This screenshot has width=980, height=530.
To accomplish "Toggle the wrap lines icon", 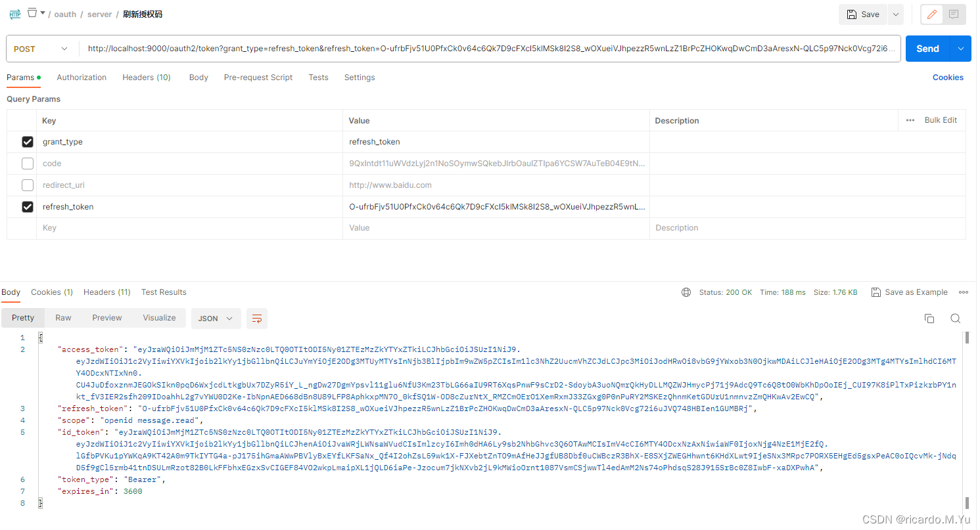I will tap(257, 319).
